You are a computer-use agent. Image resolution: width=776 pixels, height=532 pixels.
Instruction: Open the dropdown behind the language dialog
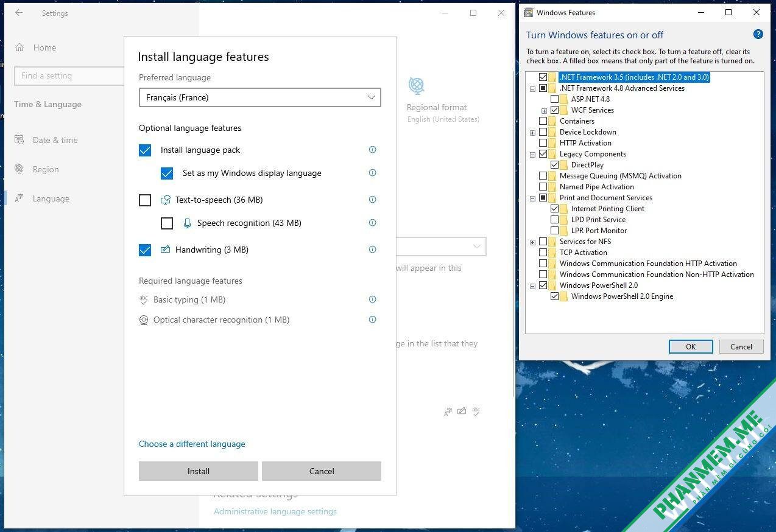point(441,247)
